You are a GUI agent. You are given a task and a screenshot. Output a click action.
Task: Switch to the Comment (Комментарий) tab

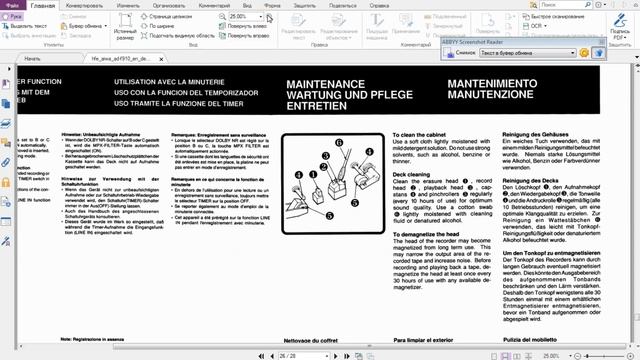pos(214,6)
